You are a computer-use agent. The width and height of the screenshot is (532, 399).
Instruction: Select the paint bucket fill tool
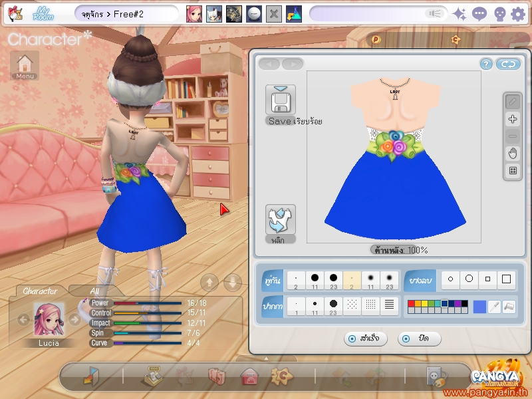click(509, 307)
